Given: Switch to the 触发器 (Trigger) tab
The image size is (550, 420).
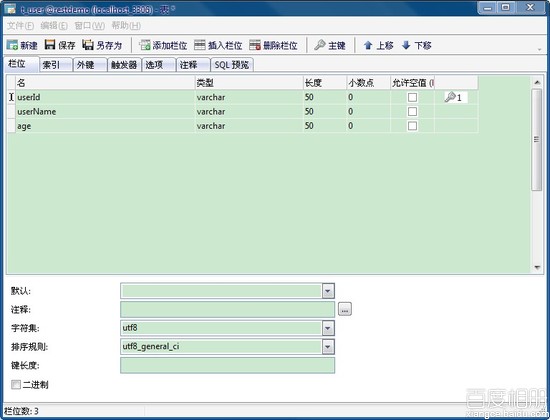Looking at the screenshot, I should (124, 65).
